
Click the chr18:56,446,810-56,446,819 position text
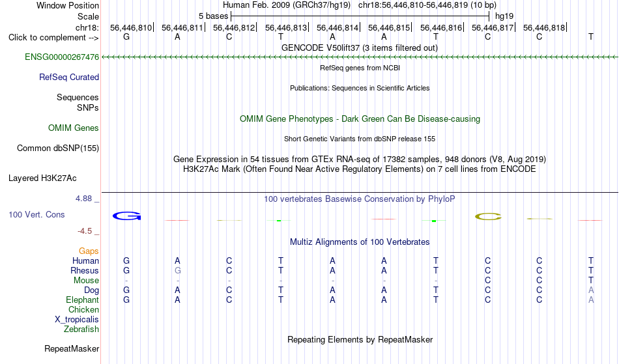click(x=413, y=5)
